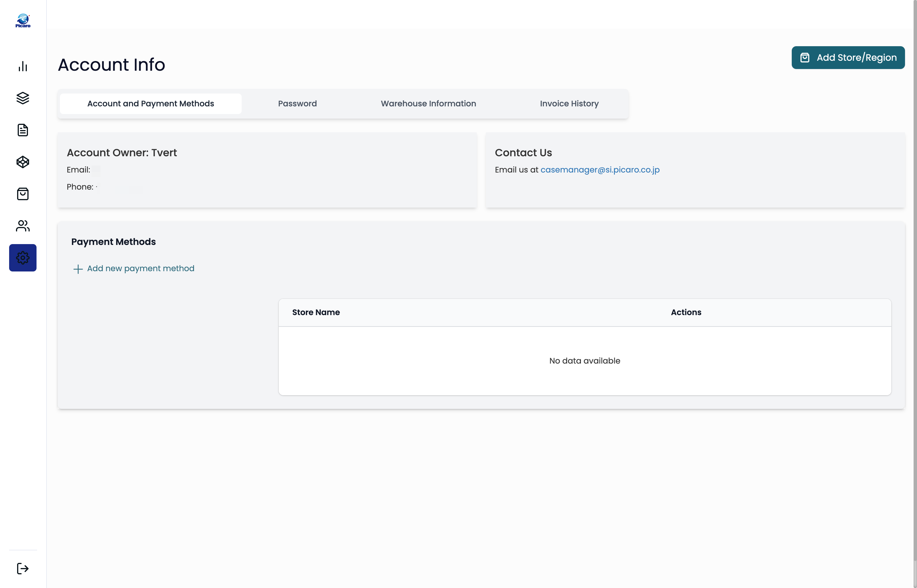The height and width of the screenshot is (588, 917).
Task: Click Add new payment method link
Action: click(x=141, y=268)
